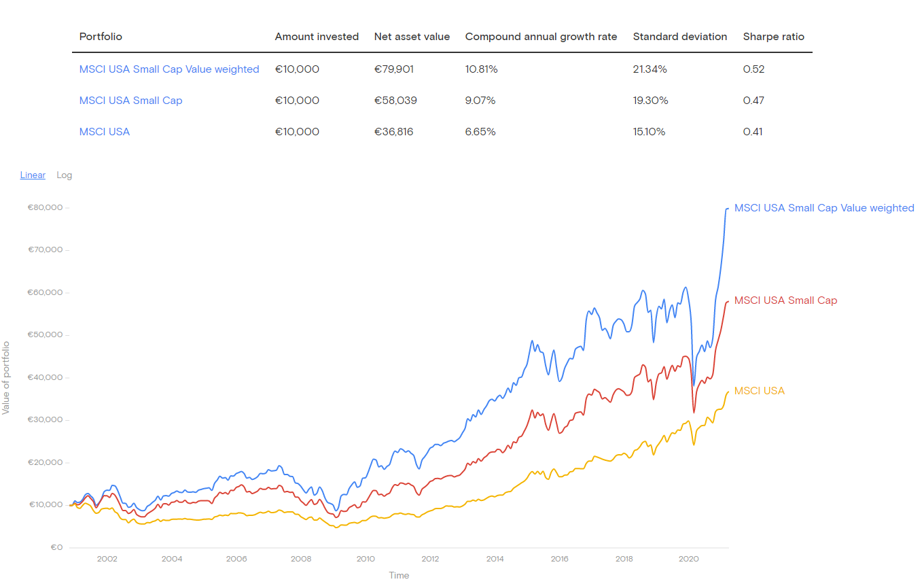Select the Linear scale option
Image resolution: width=924 pixels, height=586 pixels.
[33, 175]
